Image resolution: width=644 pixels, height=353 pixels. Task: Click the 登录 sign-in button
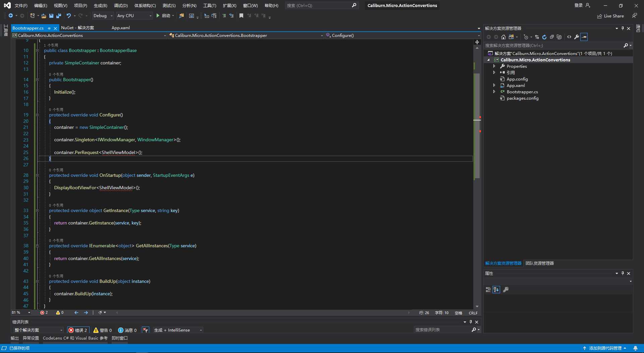click(x=582, y=5)
